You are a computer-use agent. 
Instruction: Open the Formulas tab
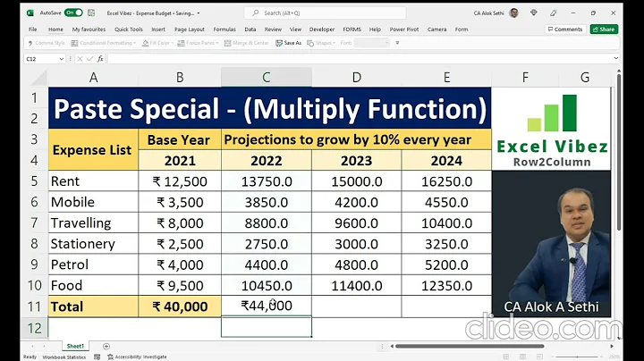tap(225, 29)
